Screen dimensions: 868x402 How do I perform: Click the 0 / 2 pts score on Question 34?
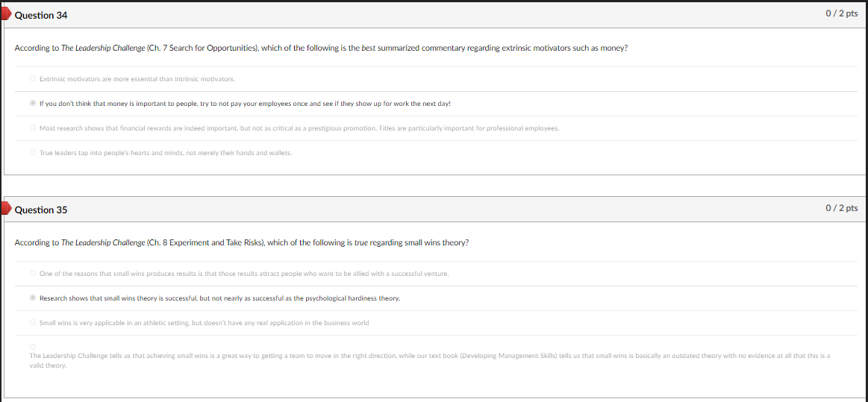tap(841, 14)
